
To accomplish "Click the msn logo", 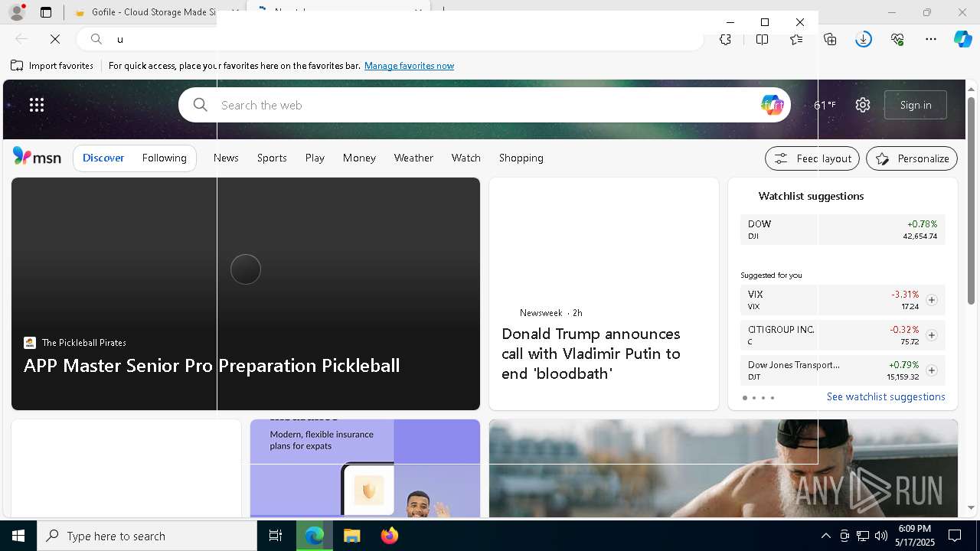I will click(x=37, y=157).
